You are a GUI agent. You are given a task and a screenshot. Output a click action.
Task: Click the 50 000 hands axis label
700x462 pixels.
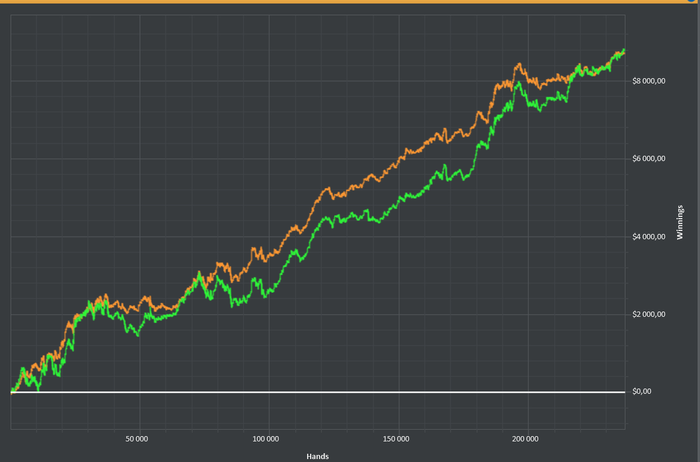(137, 439)
